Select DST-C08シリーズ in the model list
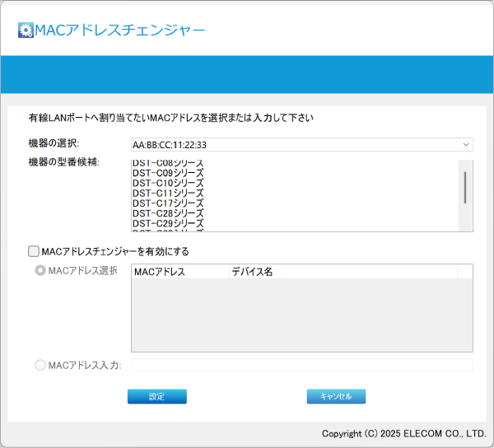 pos(168,164)
